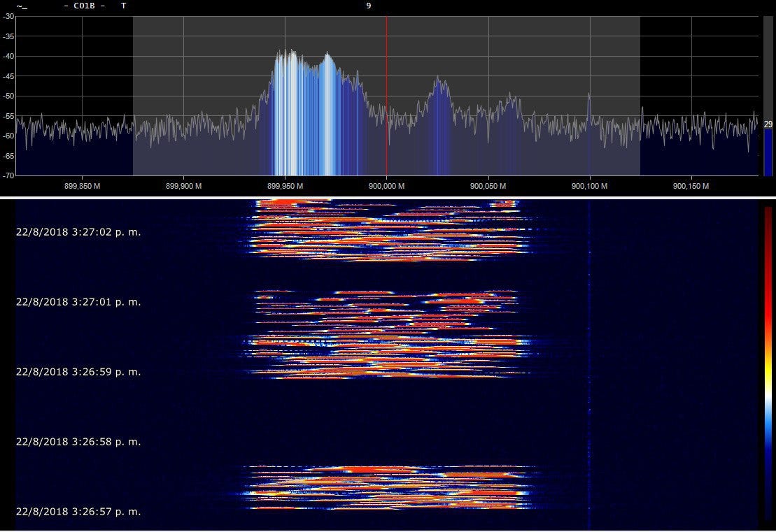Screen dimensions: 776x532
Task: Click the -70 dB scale label
Action: 8,175
